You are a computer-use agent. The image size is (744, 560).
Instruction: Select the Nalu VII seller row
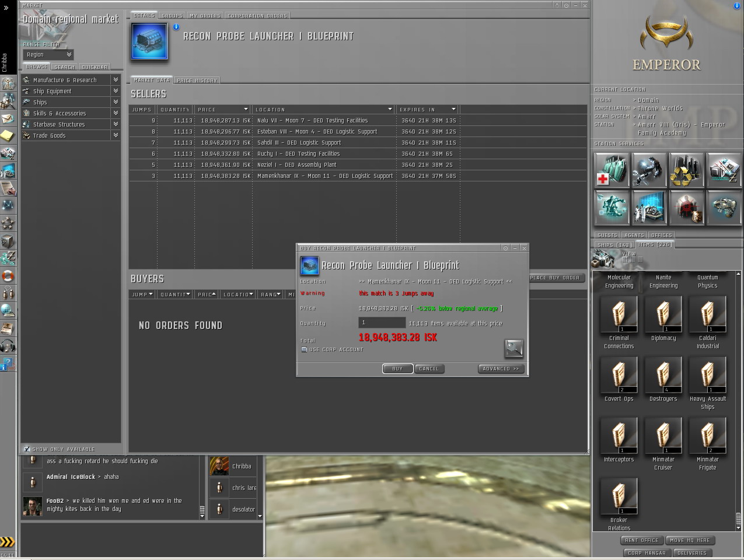click(x=358, y=120)
